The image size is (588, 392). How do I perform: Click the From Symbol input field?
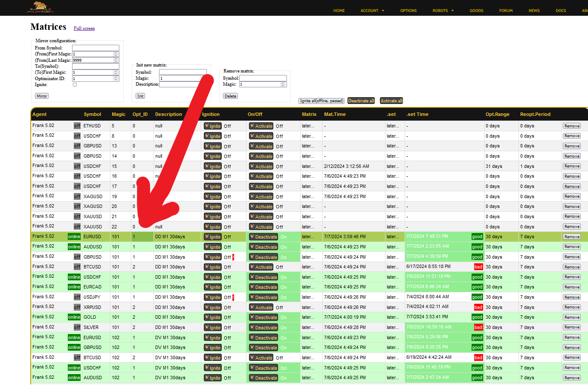click(96, 48)
